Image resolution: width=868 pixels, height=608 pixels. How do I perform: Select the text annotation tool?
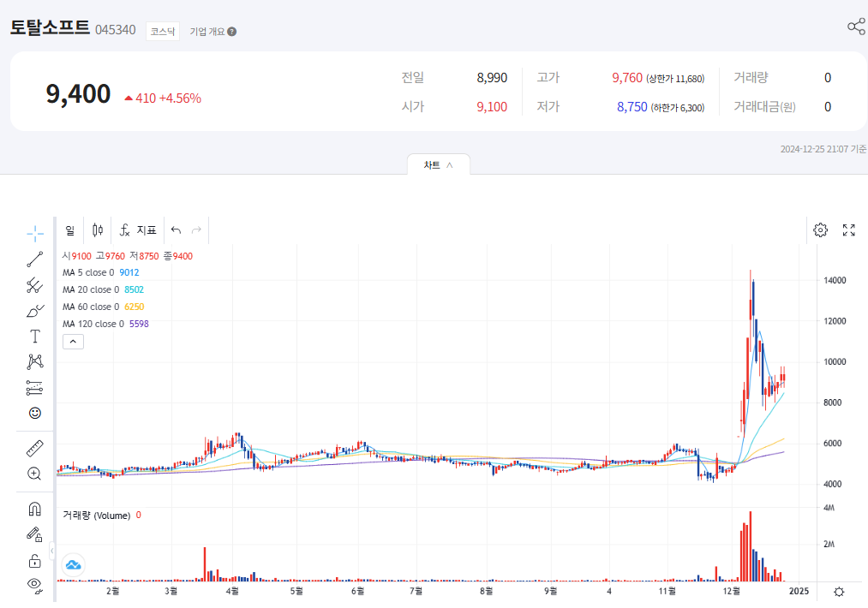click(35, 337)
